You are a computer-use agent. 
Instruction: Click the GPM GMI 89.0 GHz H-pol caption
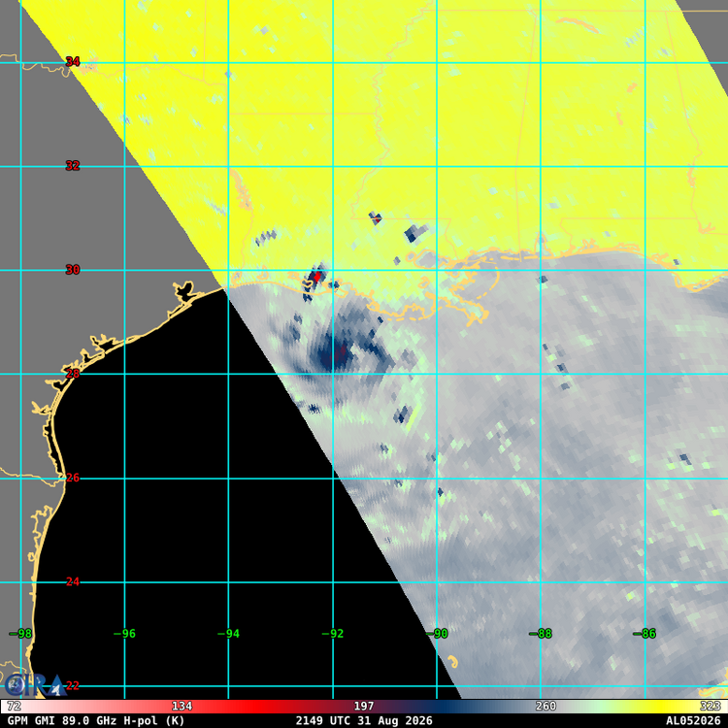(x=96, y=721)
